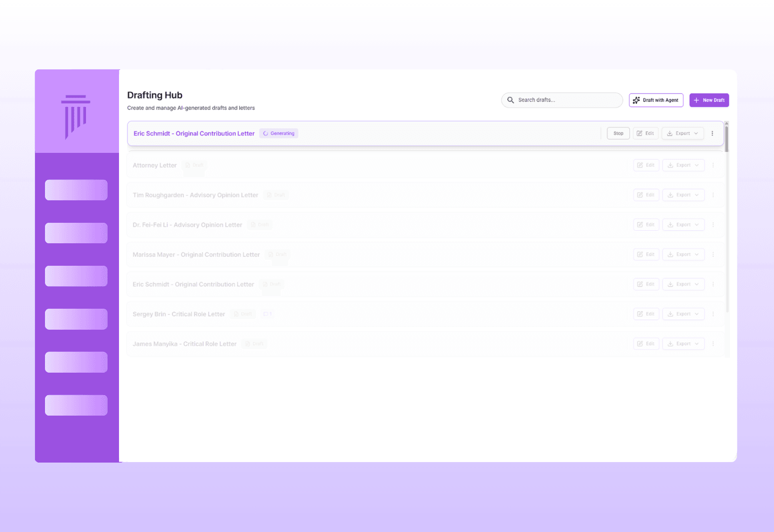Click Draft badge on Attorney Letter
This screenshot has height=532, width=774.
pos(194,165)
